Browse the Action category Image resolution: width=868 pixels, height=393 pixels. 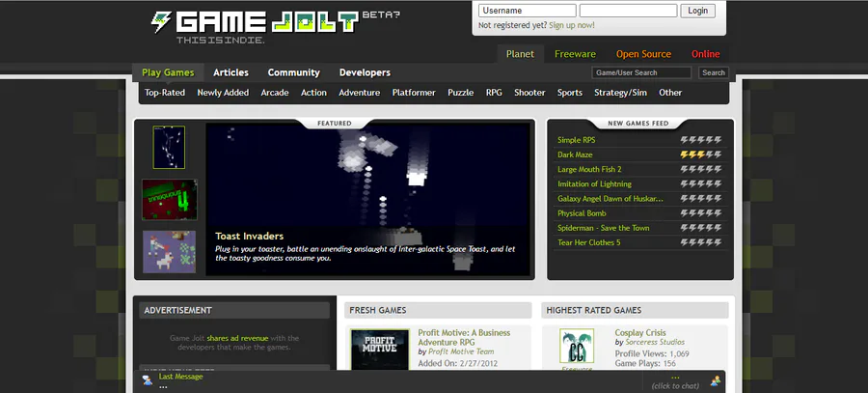pyautogui.click(x=313, y=93)
